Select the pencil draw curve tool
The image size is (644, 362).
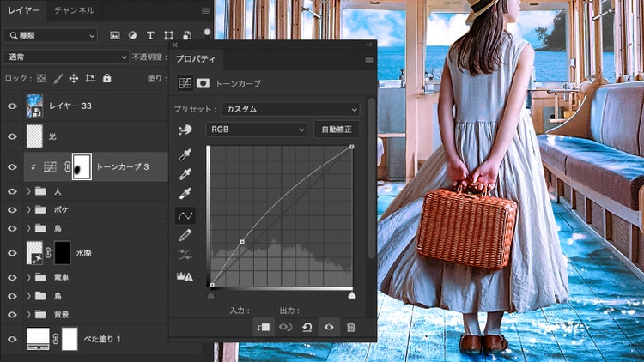tap(185, 235)
